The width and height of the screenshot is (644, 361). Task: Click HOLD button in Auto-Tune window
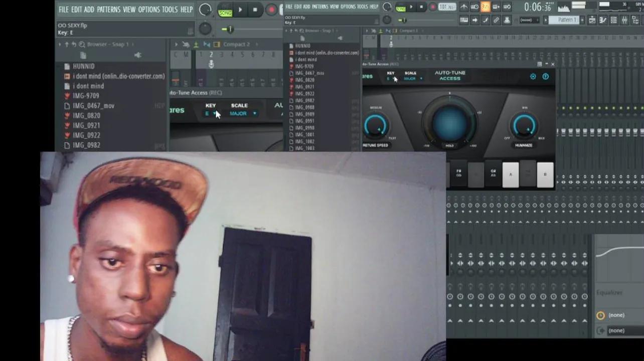449,145
